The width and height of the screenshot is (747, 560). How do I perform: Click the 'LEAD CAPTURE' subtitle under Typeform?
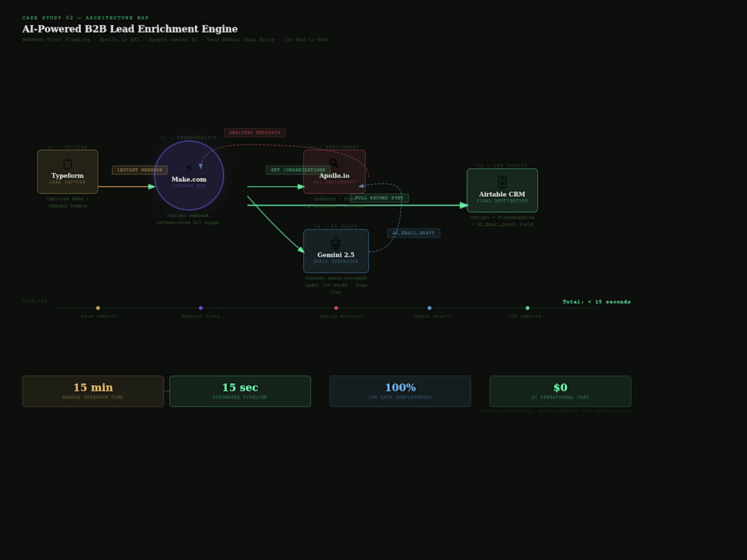(x=68, y=183)
